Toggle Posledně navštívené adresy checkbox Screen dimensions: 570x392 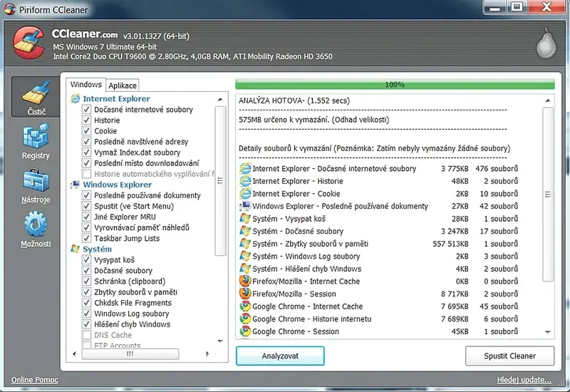click(86, 141)
